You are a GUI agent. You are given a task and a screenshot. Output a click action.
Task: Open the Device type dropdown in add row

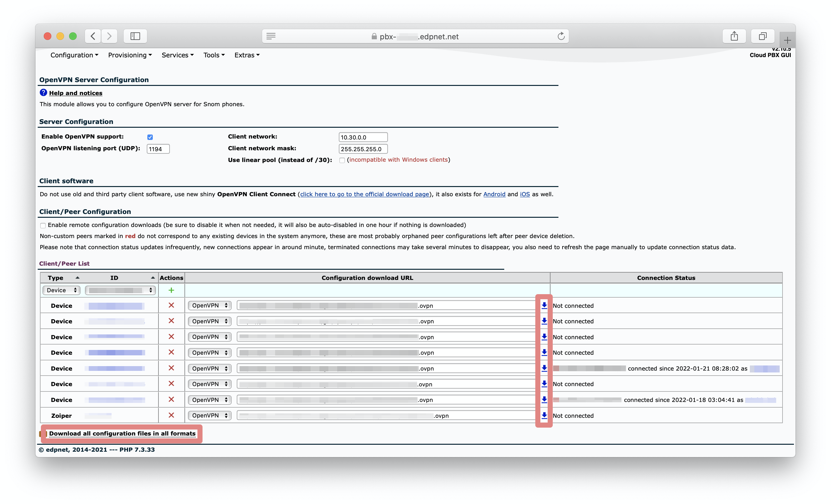(61, 290)
